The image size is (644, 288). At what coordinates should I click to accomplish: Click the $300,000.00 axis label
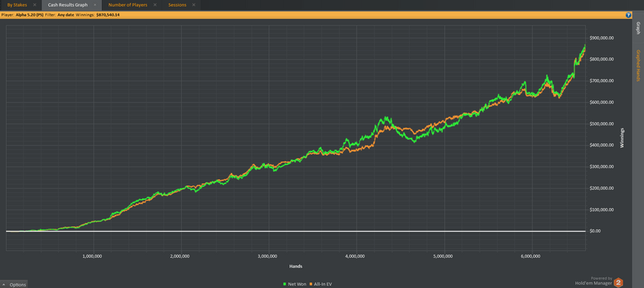click(601, 167)
